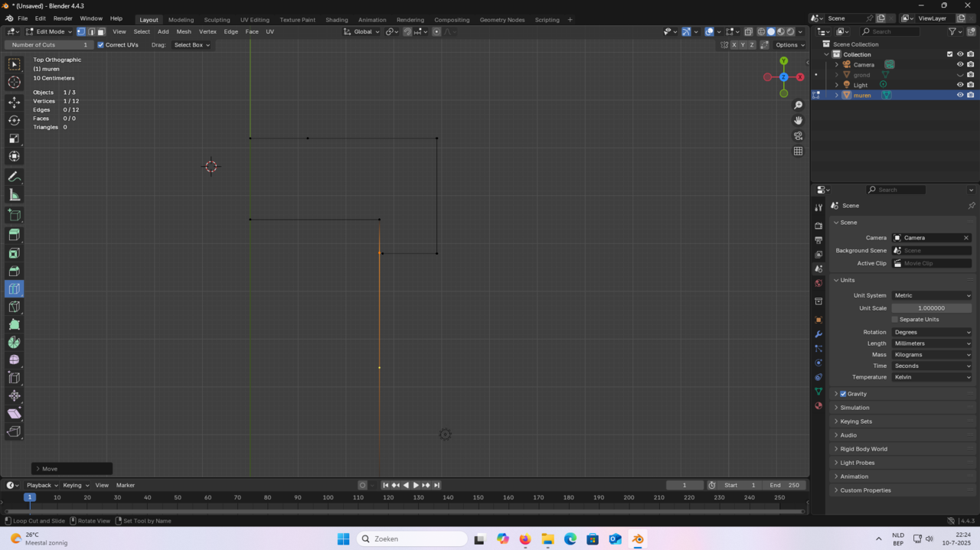
Task: Select the Rotate tool
Action: 15,120
